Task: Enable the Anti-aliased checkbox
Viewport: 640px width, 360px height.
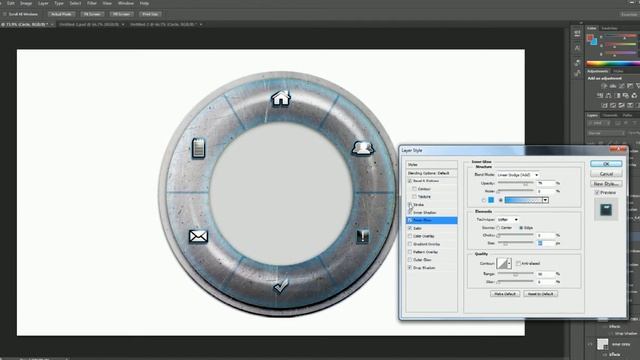Action: point(518,263)
